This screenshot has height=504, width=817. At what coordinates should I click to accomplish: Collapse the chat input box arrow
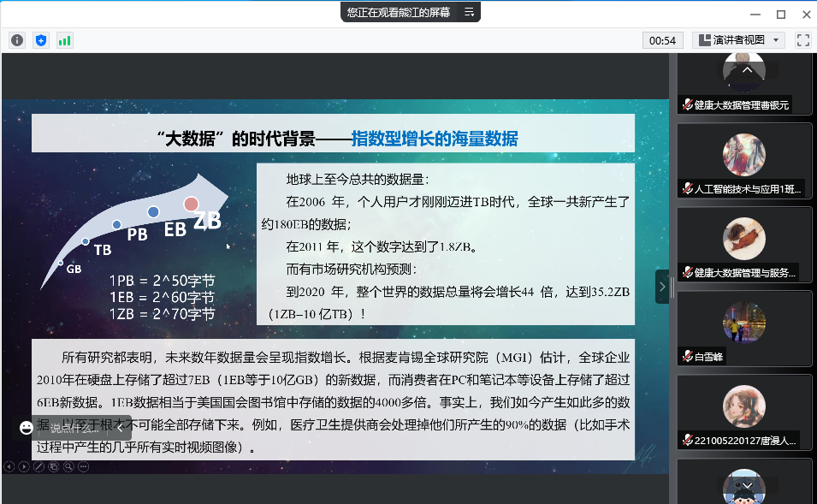[119, 427]
